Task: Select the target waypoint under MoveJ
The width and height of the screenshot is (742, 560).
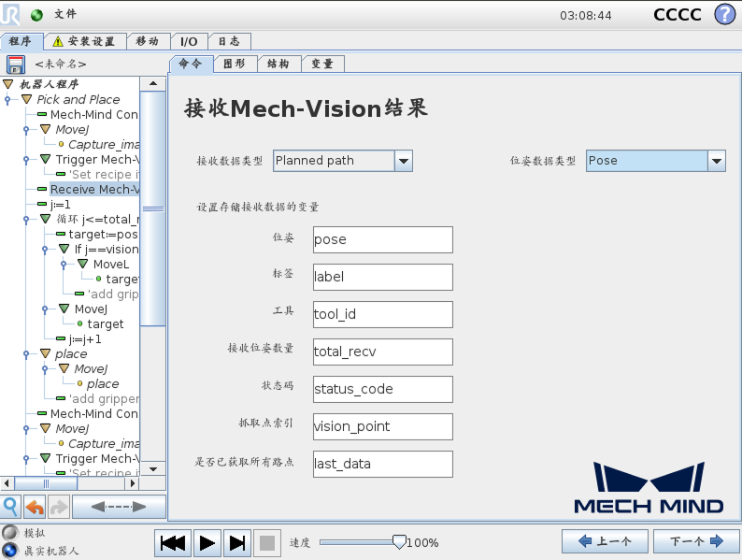Action: 105,323
